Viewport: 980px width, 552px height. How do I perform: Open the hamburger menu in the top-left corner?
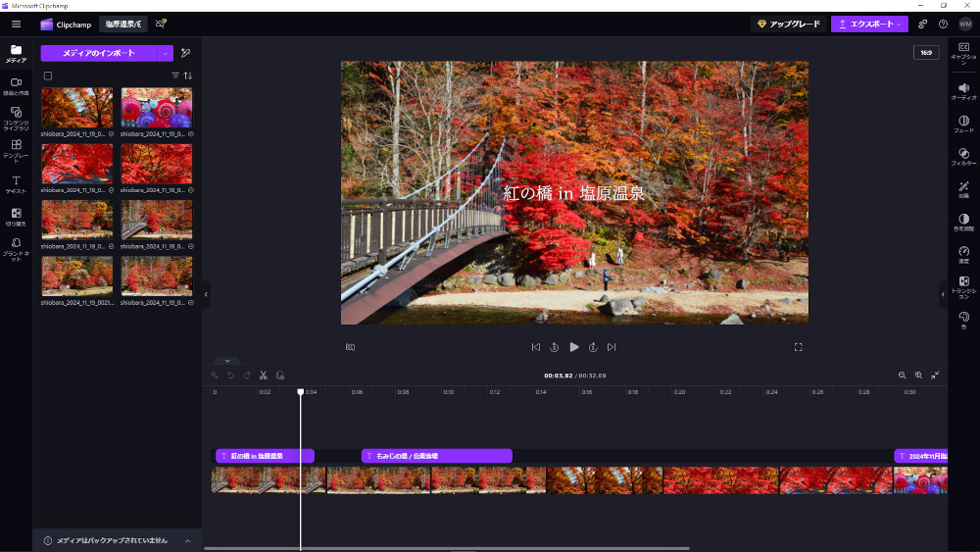tap(17, 25)
